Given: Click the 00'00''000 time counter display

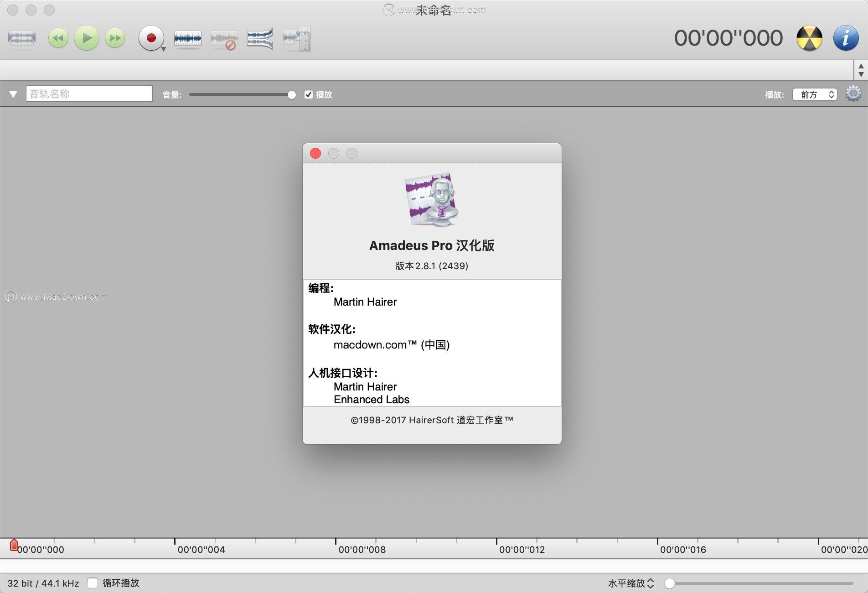Looking at the screenshot, I should coord(728,38).
